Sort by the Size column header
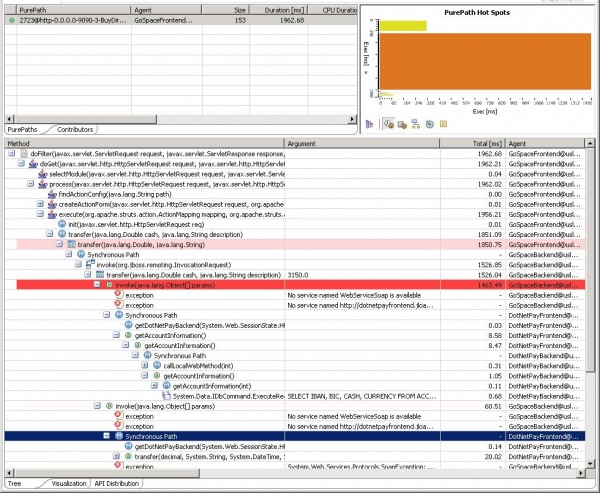Viewport: 600px width, 493px height. coord(226,10)
